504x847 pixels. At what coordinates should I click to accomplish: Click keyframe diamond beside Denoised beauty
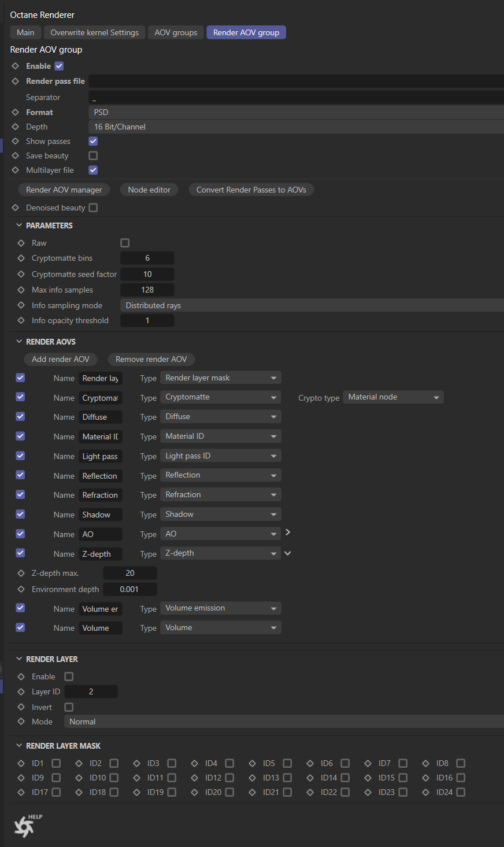point(16,208)
